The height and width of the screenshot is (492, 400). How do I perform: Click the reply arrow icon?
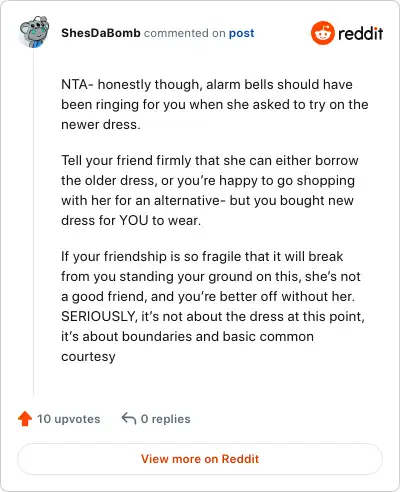pyautogui.click(x=129, y=418)
